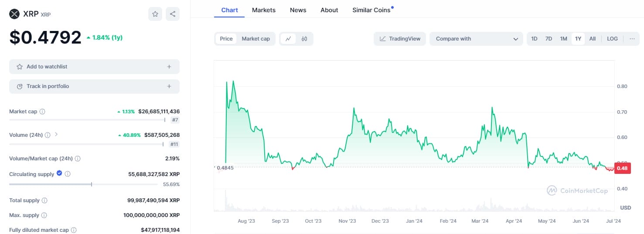Viewport: 644px width, 234px height.
Task: Click the Total supply info icon
Action: click(44, 200)
